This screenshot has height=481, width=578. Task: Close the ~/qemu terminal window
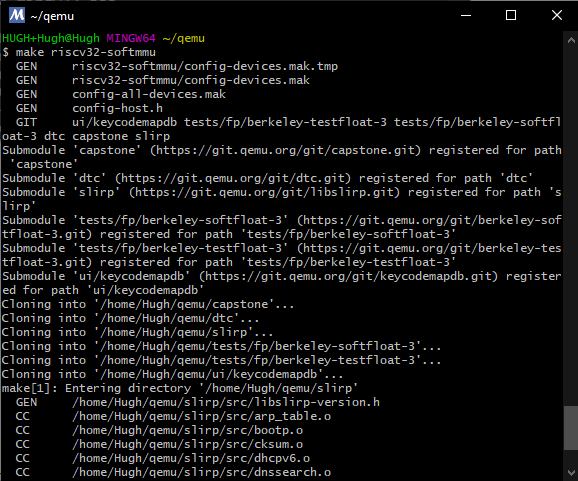click(x=556, y=15)
